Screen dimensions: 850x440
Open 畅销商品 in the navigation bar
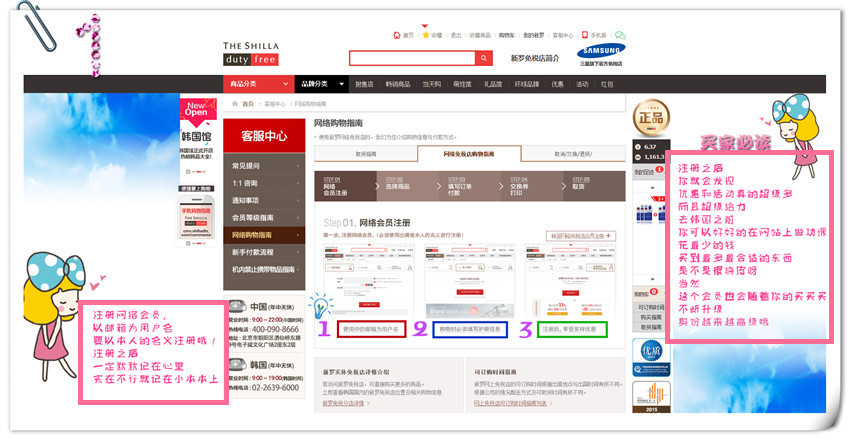pos(398,85)
